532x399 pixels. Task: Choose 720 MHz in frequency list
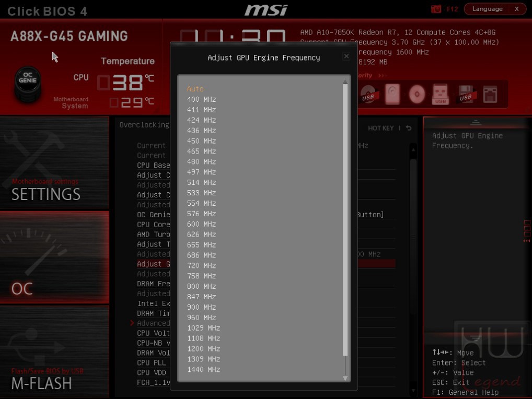[x=201, y=266]
